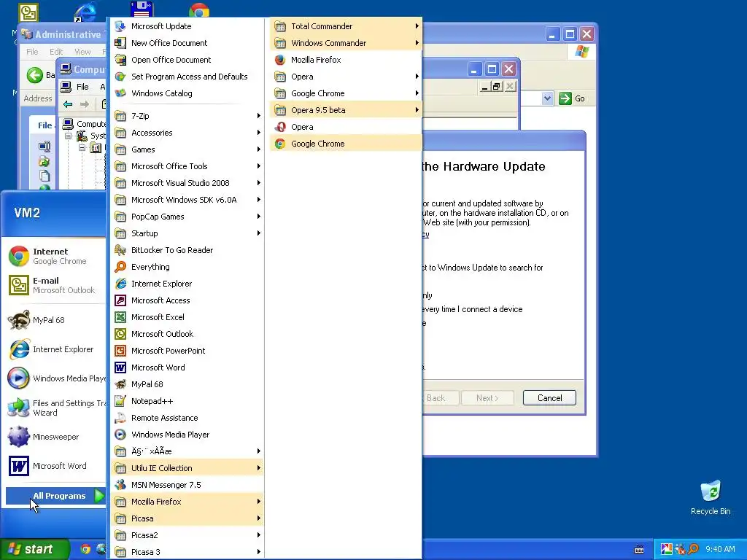Click the Everything magnifier tray icon
The width and height of the screenshot is (747, 560).
[x=693, y=549]
